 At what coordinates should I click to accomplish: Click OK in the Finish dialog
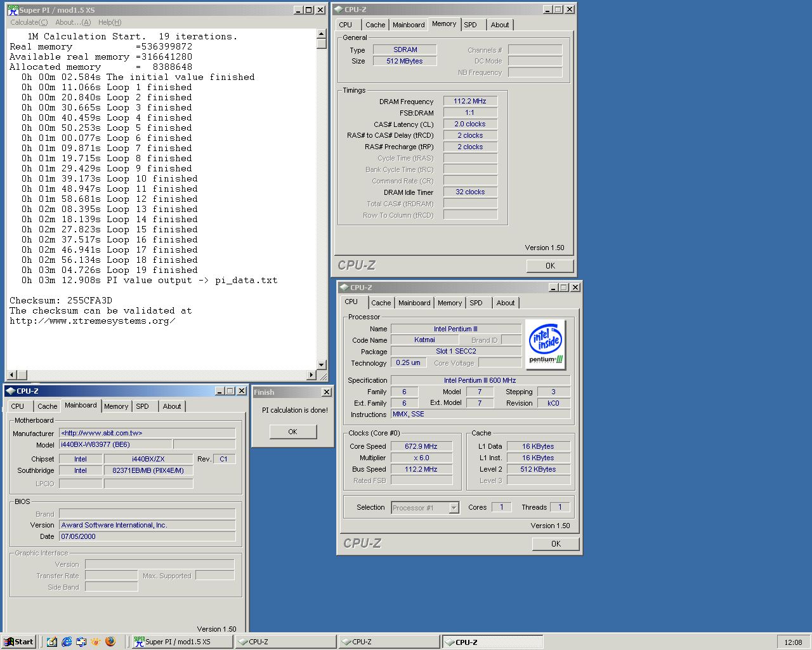(292, 432)
